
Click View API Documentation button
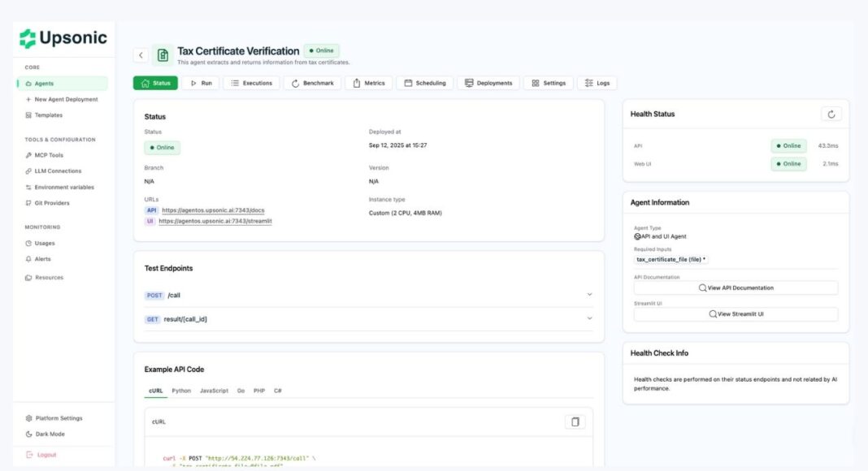click(736, 287)
